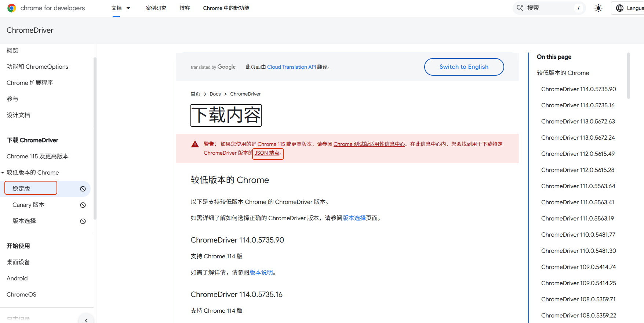The height and width of the screenshot is (323, 644).
Task: Click the On this page panel scrollbar
Action: [629, 76]
